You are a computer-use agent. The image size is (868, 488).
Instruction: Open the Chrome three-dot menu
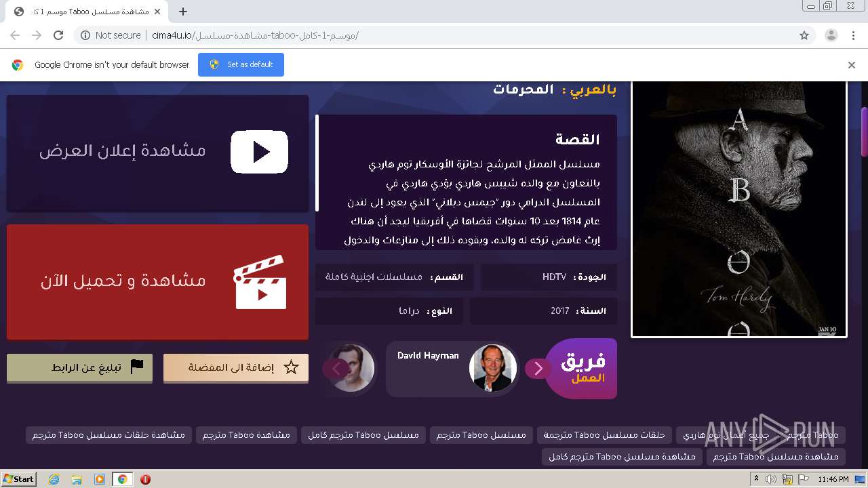[x=853, y=35]
